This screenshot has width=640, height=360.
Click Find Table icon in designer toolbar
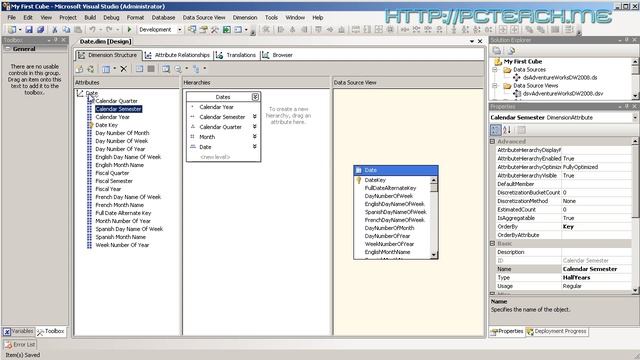166,69
